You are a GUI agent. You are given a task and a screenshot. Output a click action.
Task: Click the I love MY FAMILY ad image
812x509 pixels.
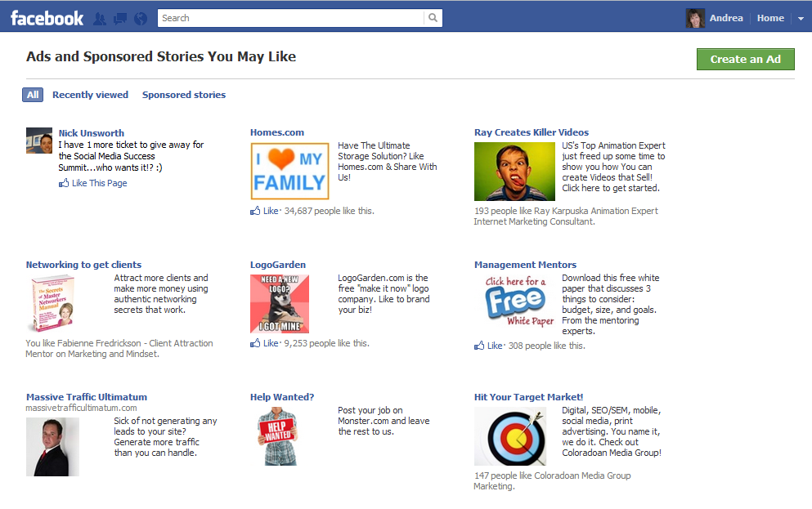pyautogui.click(x=290, y=172)
